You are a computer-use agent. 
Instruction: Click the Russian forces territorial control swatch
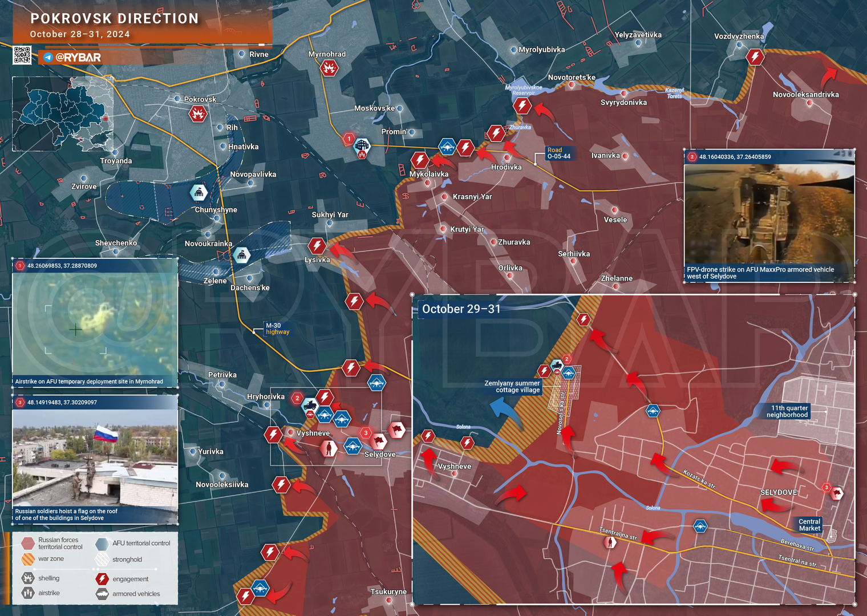[28, 544]
